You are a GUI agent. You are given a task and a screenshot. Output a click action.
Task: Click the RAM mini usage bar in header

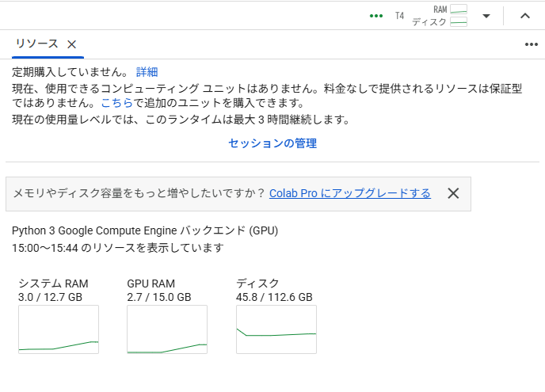click(x=458, y=10)
